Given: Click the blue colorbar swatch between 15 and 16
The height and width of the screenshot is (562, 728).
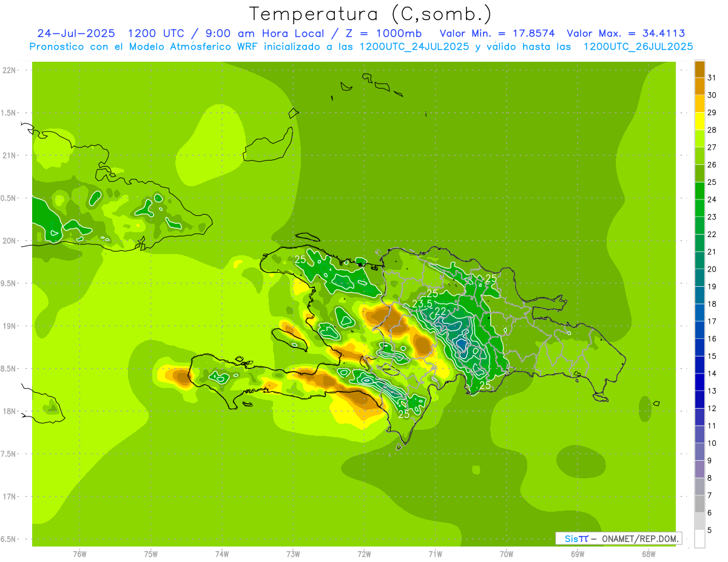Looking at the screenshot, I should pyautogui.click(x=699, y=347).
